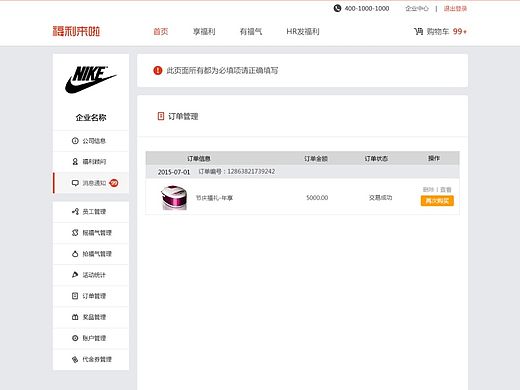Click the 账户管理 circle icon
This screenshot has width=520, height=390.
pyautogui.click(x=75, y=338)
